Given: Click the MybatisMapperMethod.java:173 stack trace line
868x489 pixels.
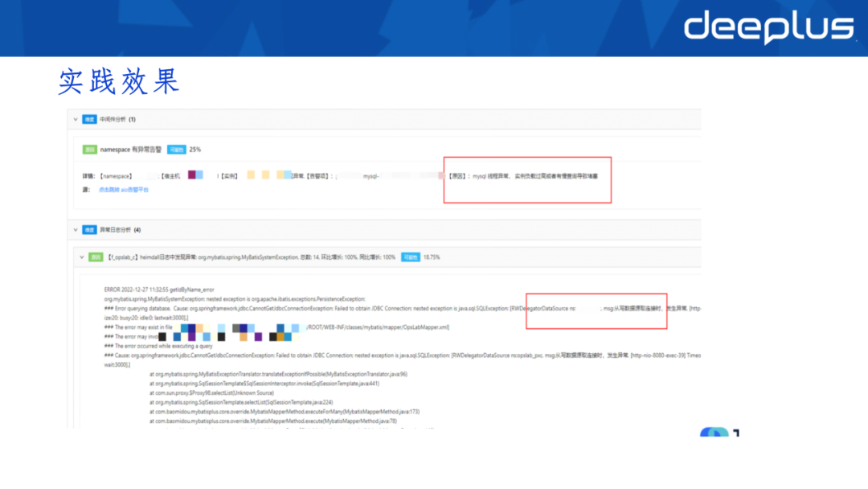Looking at the screenshot, I should tap(285, 412).
